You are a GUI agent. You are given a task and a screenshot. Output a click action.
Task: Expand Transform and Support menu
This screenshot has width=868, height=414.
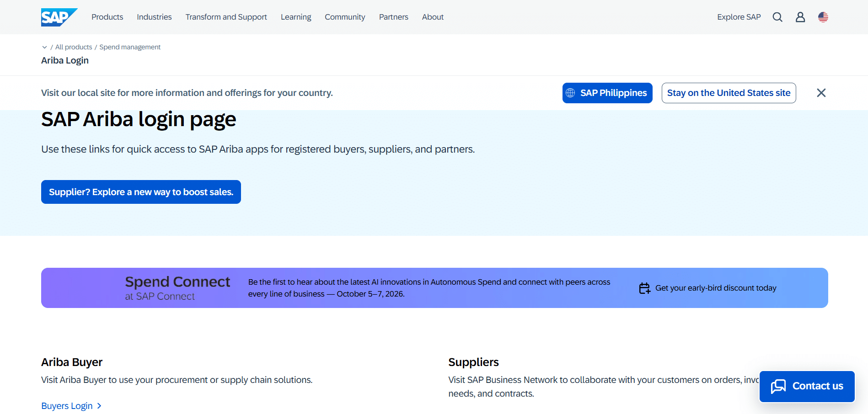pos(226,17)
